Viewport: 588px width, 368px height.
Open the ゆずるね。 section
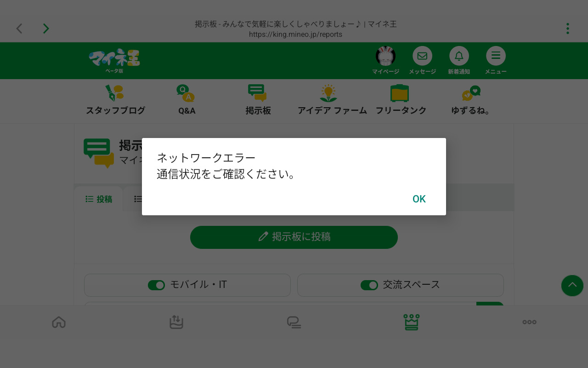click(471, 100)
